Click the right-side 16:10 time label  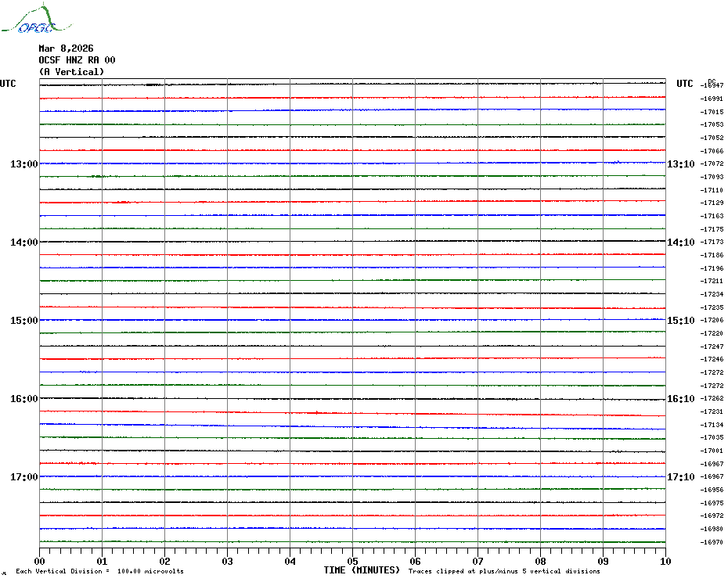click(680, 399)
